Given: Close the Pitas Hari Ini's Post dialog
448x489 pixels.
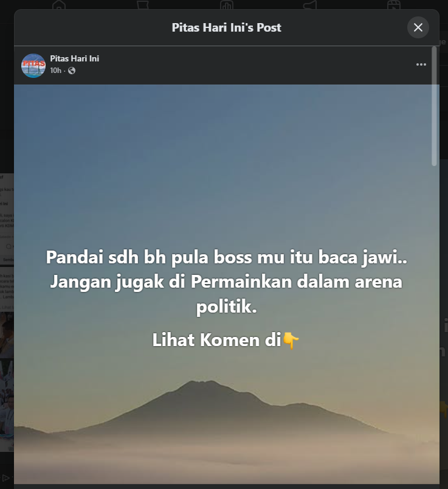Looking at the screenshot, I should pyautogui.click(x=418, y=27).
